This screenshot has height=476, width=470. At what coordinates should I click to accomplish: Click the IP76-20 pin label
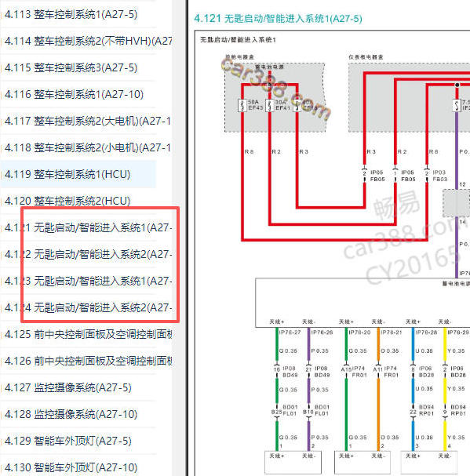(359, 332)
